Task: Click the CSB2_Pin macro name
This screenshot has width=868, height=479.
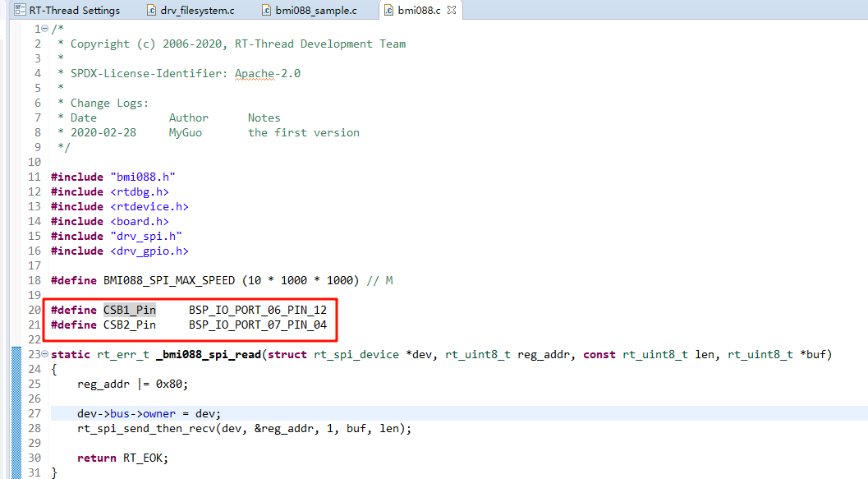Action: (x=129, y=325)
